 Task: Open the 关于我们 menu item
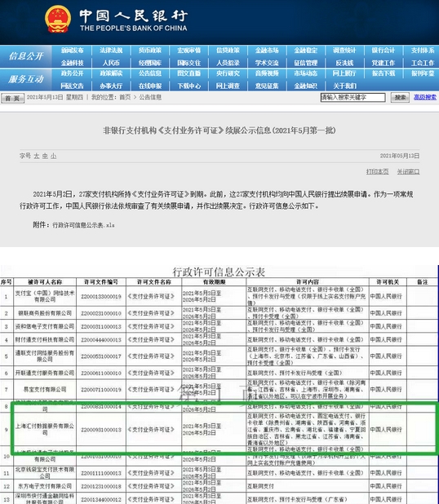[x=344, y=86]
